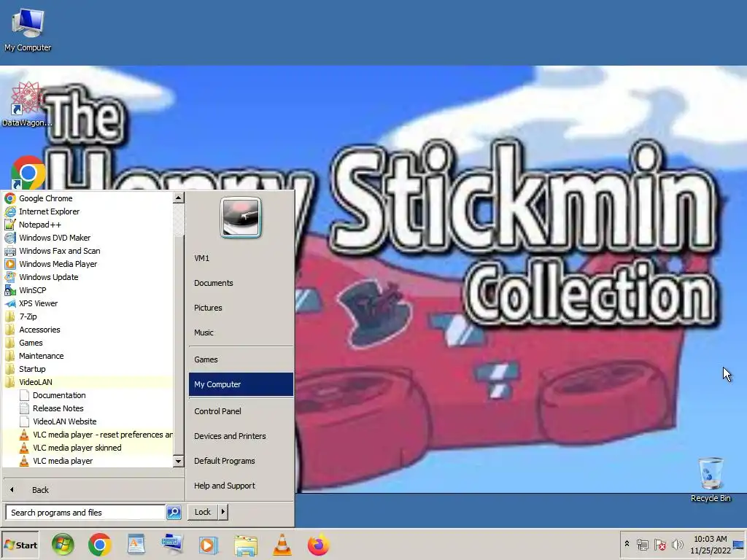Open Pictures from the start menu
Image resolution: width=747 pixels, height=560 pixels.
[241, 308]
